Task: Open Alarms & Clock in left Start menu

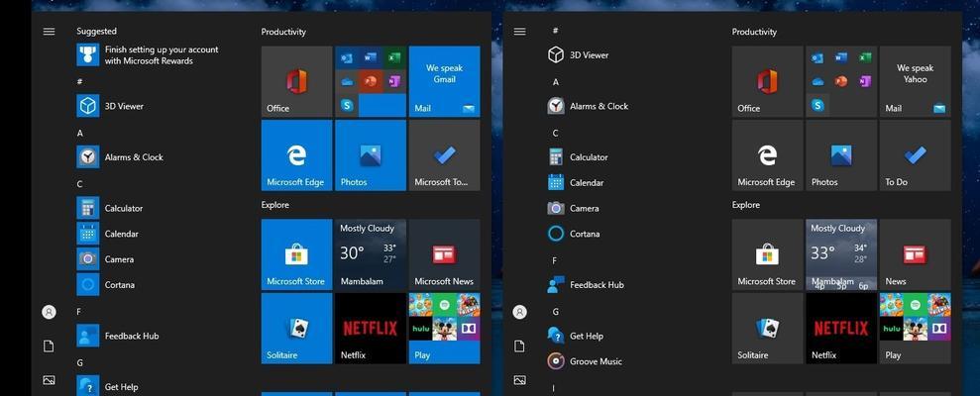Action: point(120,157)
